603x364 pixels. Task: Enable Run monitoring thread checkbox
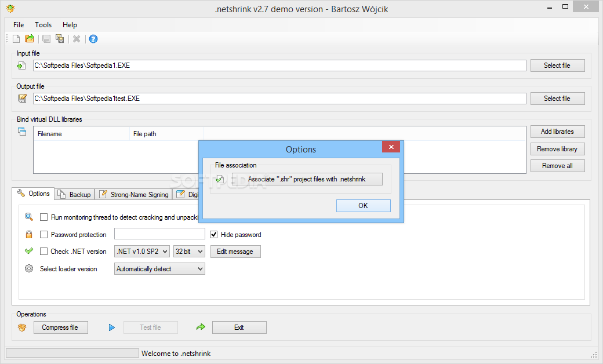coord(44,217)
